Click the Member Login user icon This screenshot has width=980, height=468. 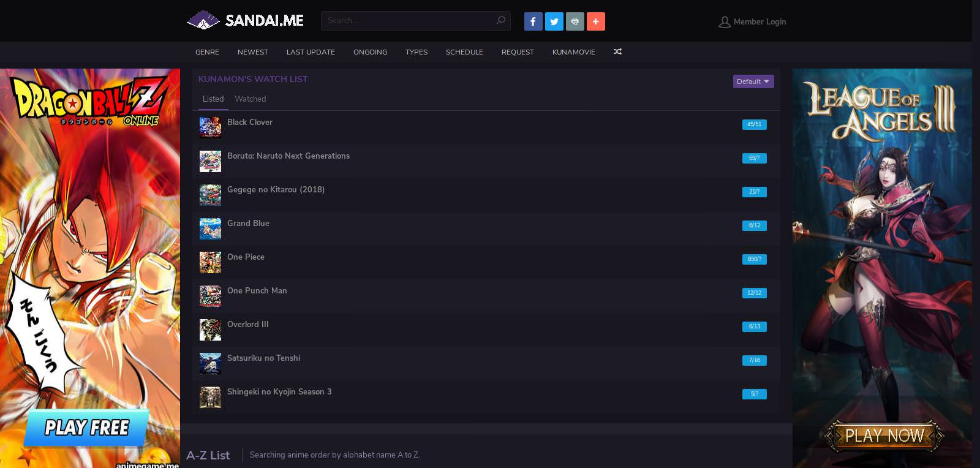pyautogui.click(x=725, y=22)
